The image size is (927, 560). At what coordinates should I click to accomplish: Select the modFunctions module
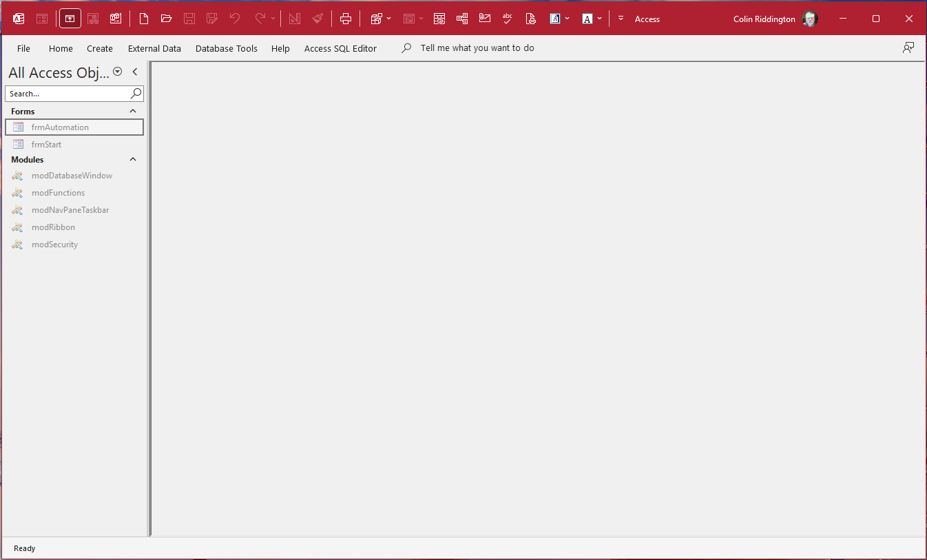(74, 193)
